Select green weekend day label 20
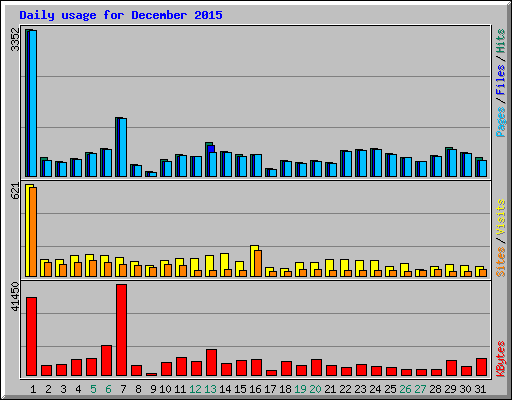This screenshot has width=512, height=400. (x=315, y=389)
